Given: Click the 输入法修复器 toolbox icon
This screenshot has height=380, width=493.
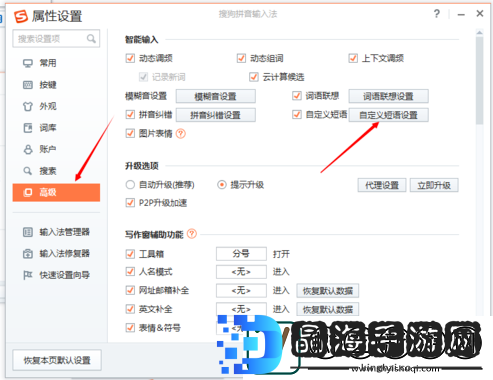Looking at the screenshot, I should coord(28,254).
